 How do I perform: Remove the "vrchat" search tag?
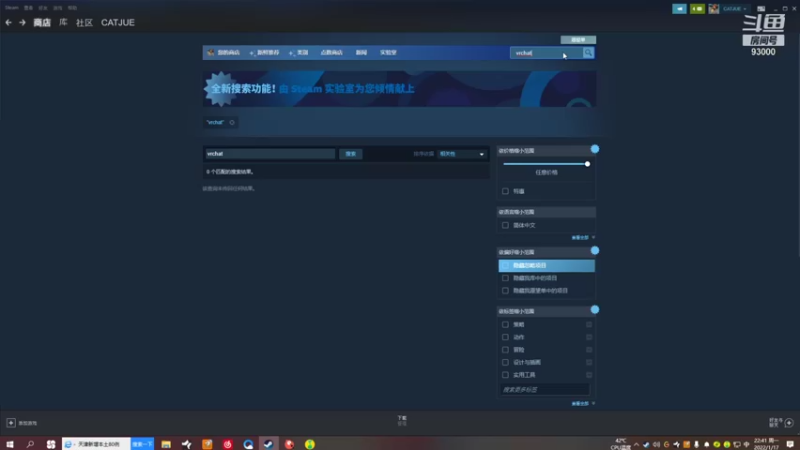click(232, 122)
